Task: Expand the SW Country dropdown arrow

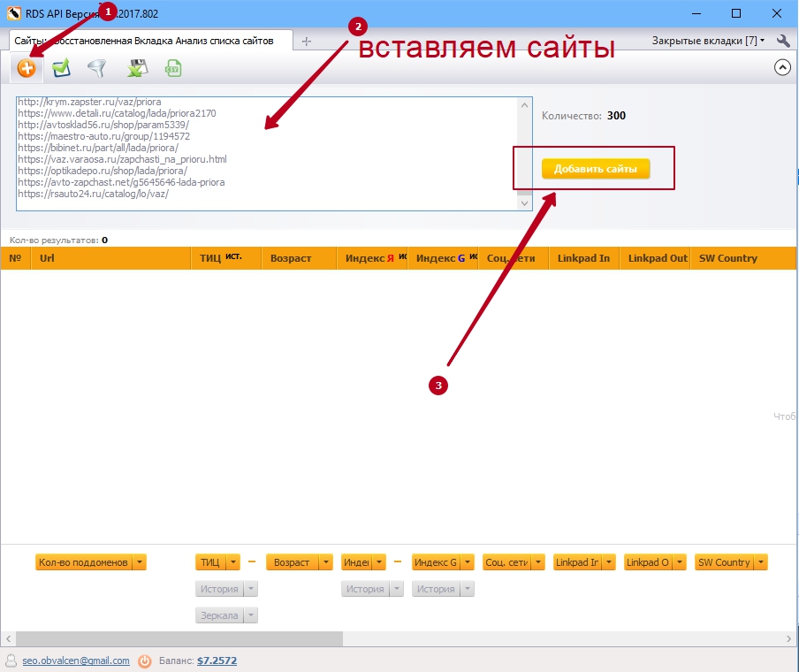Action: [761, 562]
